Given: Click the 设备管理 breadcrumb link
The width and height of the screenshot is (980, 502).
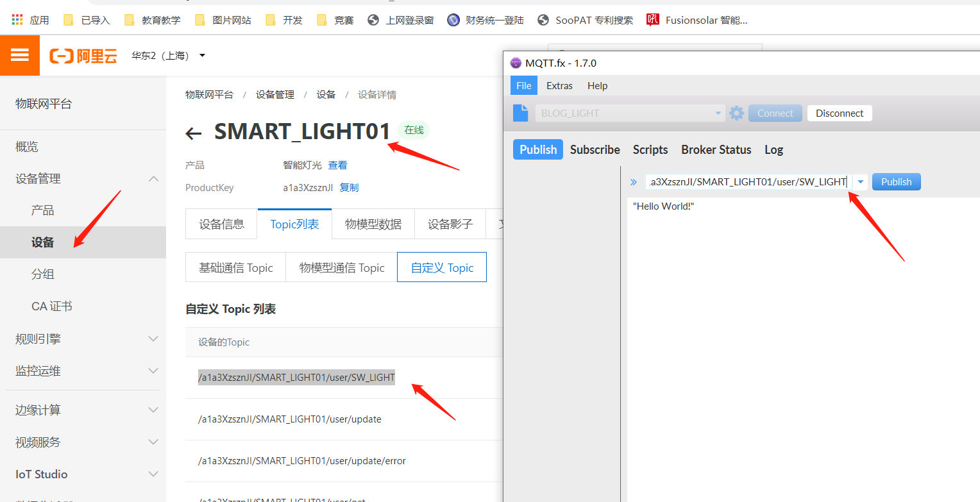Looking at the screenshot, I should click(275, 95).
